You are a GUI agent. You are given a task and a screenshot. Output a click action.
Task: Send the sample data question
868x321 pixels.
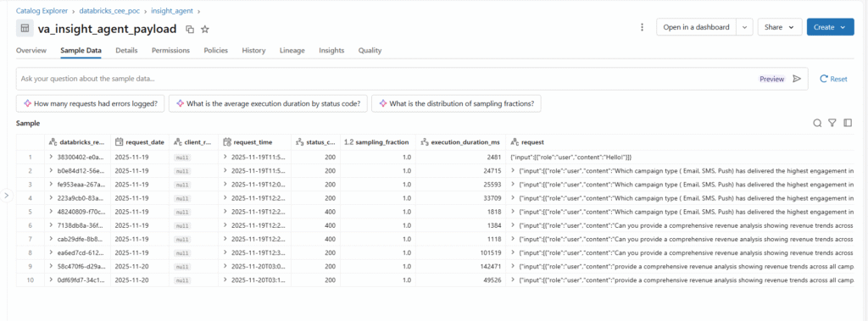tap(797, 79)
